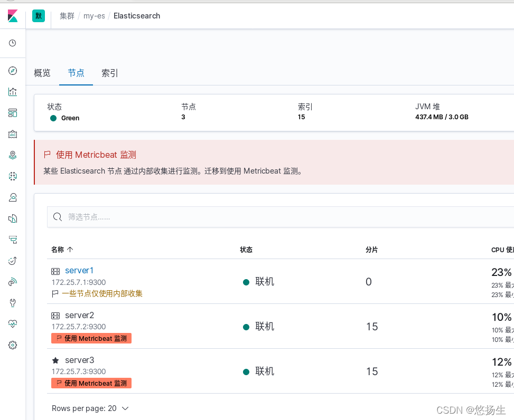Focus the 筛选节点 search field
Screen dimensions: 514x420
[x=281, y=217]
